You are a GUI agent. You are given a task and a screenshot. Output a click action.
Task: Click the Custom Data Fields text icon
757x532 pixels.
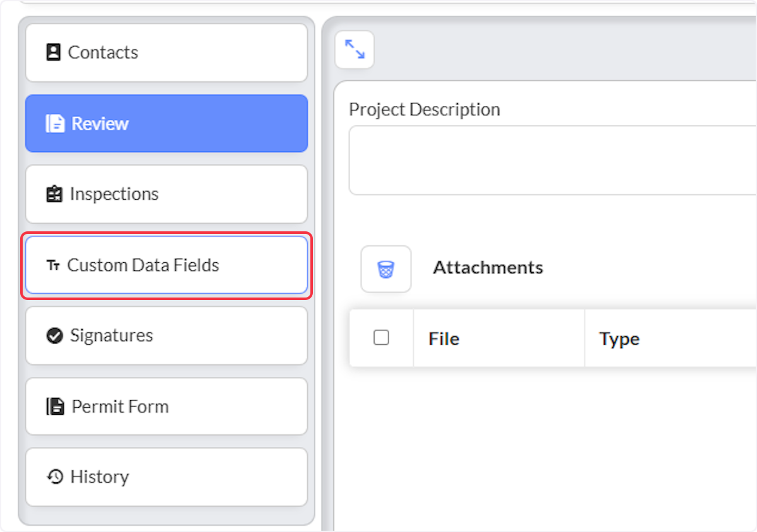pyautogui.click(x=53, y=265)
